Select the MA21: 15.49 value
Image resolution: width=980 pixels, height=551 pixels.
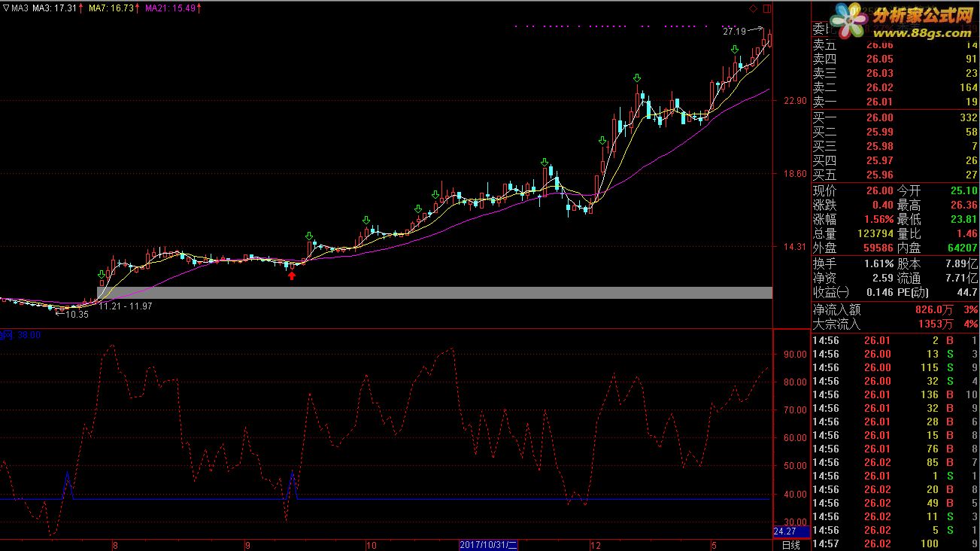[x=173, y=8]
